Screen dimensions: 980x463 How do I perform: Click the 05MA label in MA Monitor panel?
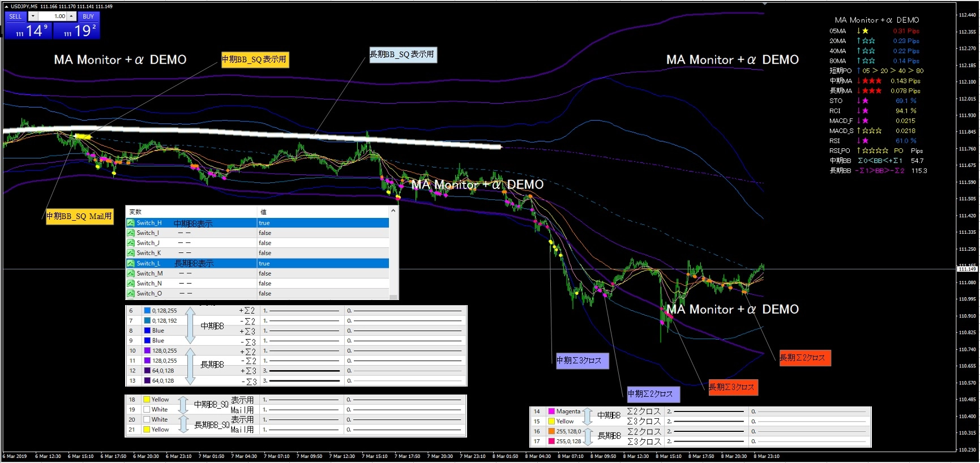(x=838, y=31)
